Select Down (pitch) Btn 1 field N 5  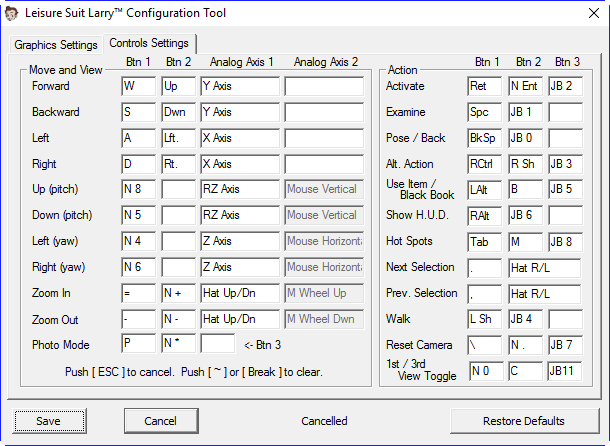point(138,215)
